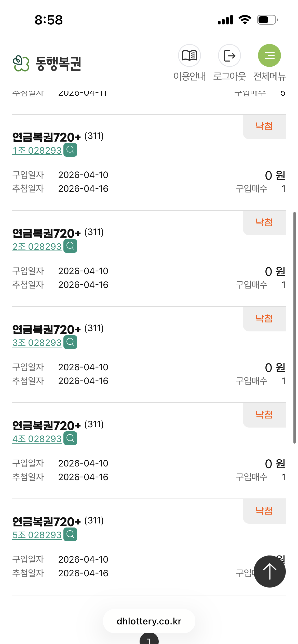The image size is (298, 644).
Task: Tap magnifier icon next to 1조 028293
Action: click(x=70, y=150)
